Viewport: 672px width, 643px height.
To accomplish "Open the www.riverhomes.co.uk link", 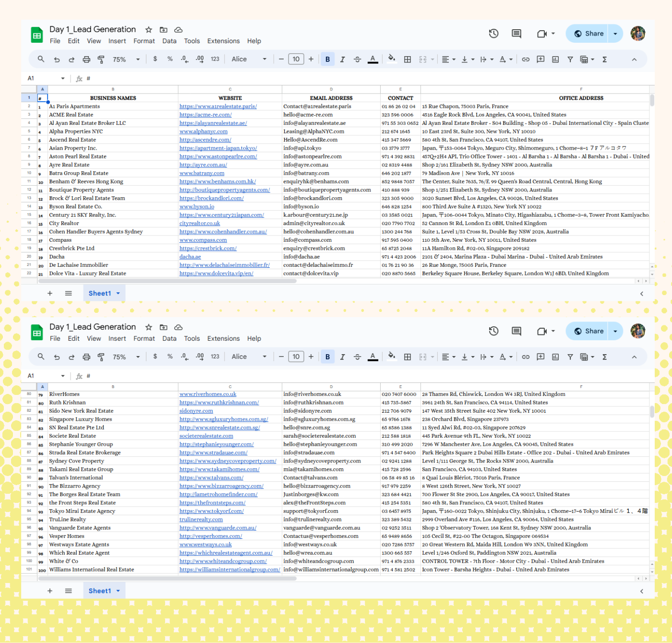I will click(208, 394).
